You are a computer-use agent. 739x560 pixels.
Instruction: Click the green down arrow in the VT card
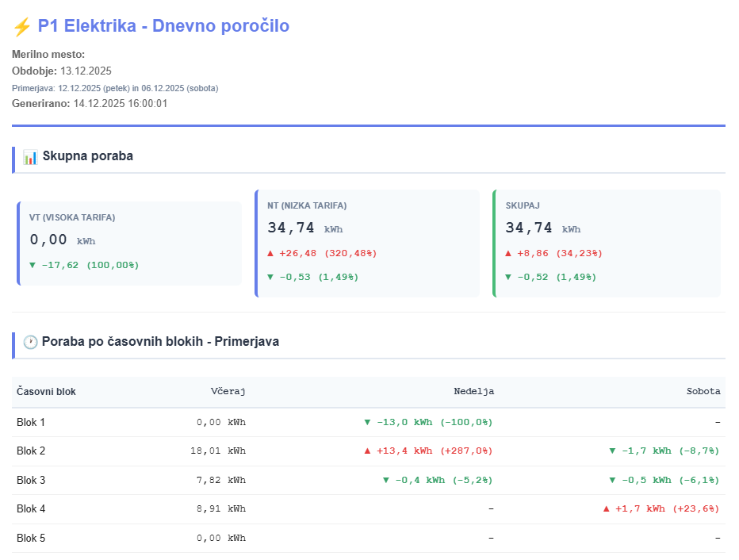point(33,265)
